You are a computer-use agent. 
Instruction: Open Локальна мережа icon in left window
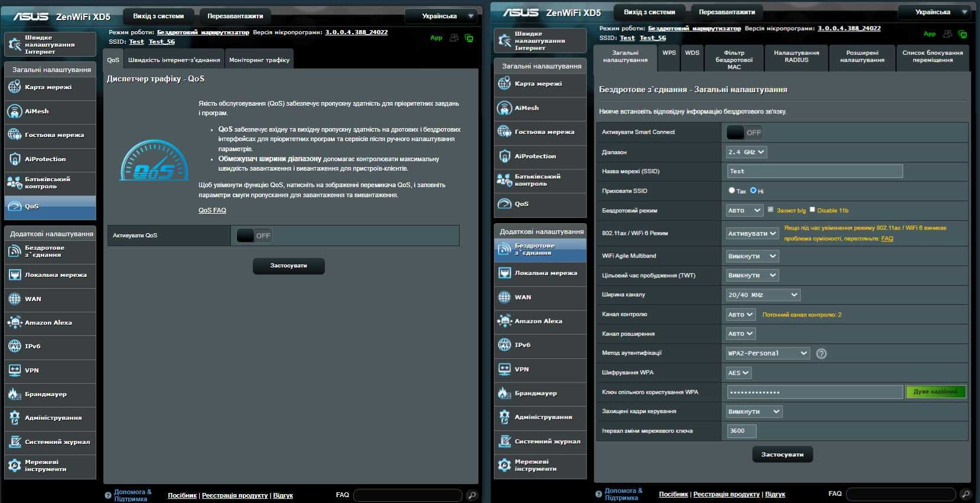pyautogui.click(x=15, y=275)
